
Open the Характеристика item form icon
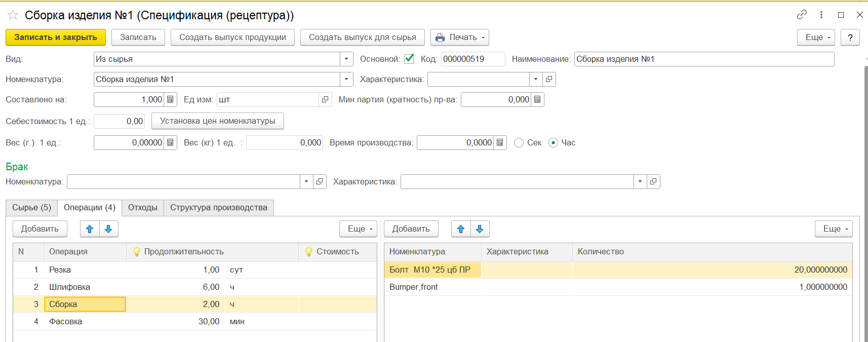tap(549, 80)
